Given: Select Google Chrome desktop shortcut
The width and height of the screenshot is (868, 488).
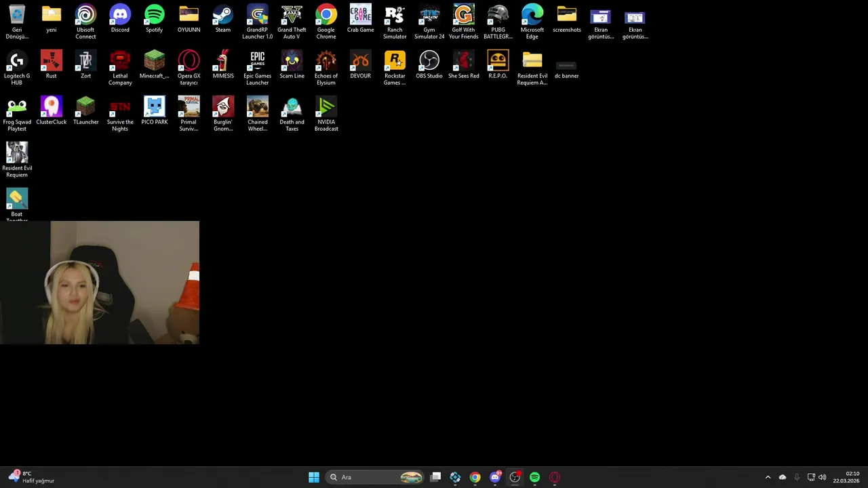Looking at the screenshot, I should click(x=326, y=22).
